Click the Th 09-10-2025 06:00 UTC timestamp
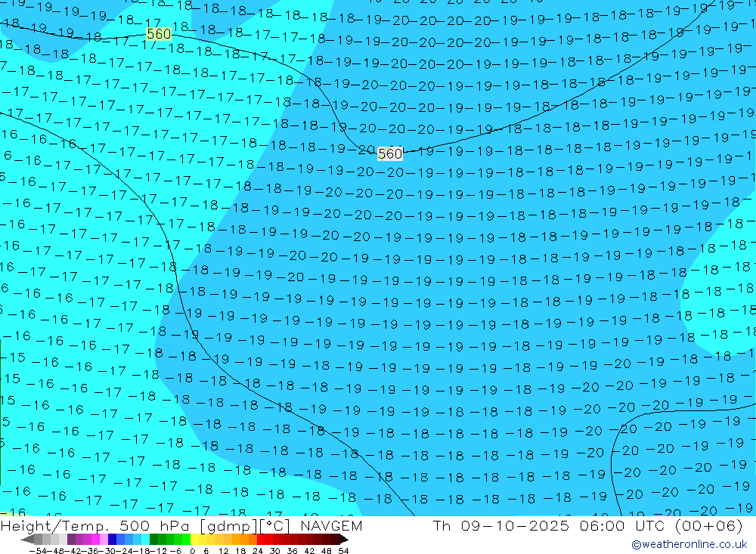 587,525
